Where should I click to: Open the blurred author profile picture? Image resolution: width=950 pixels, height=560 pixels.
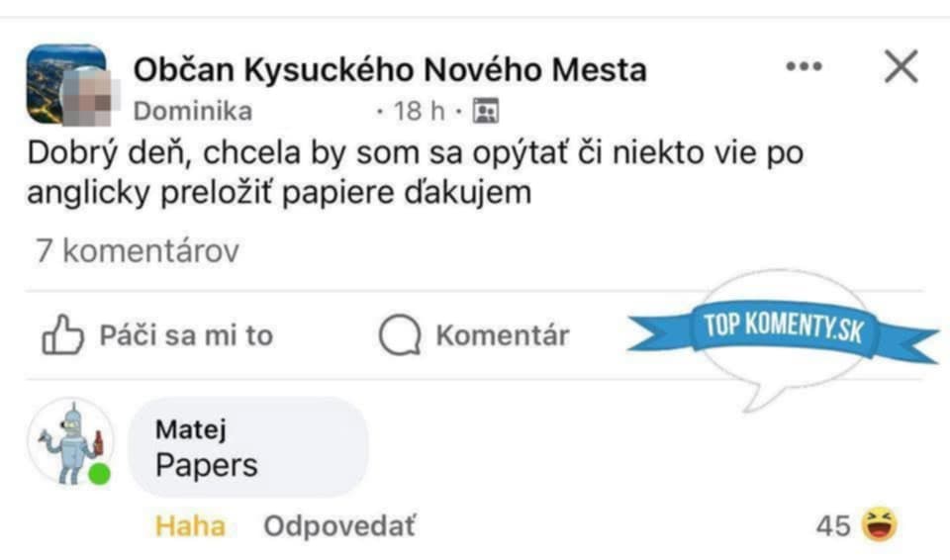coord(88,98)
